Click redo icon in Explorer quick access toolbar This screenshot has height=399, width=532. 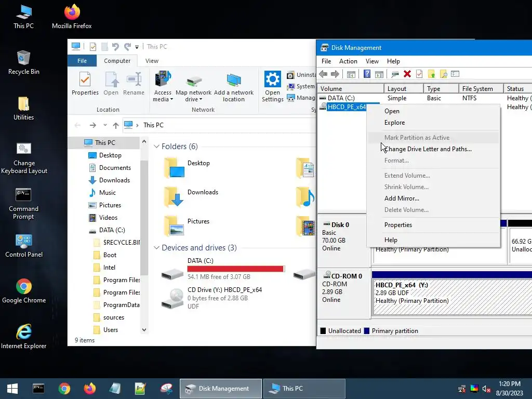click(127, 46)
